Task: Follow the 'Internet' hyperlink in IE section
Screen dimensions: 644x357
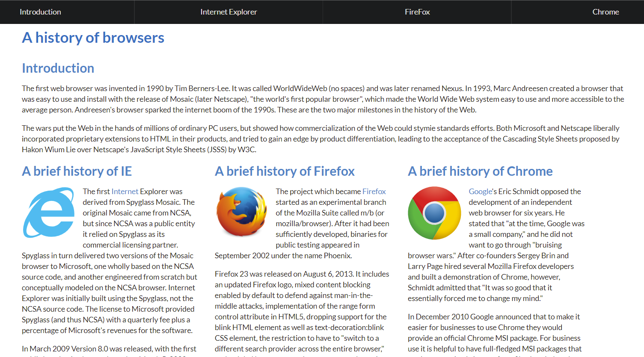Action: [x=125, y=192]
